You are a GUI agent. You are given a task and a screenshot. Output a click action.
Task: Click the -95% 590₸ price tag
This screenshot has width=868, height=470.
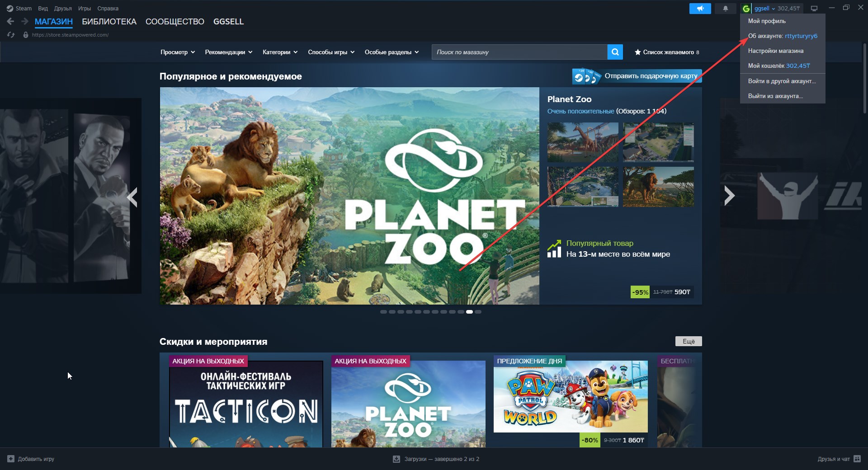662,292
